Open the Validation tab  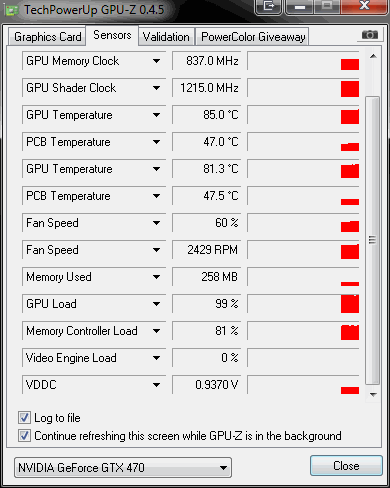(x=166, y=37)
